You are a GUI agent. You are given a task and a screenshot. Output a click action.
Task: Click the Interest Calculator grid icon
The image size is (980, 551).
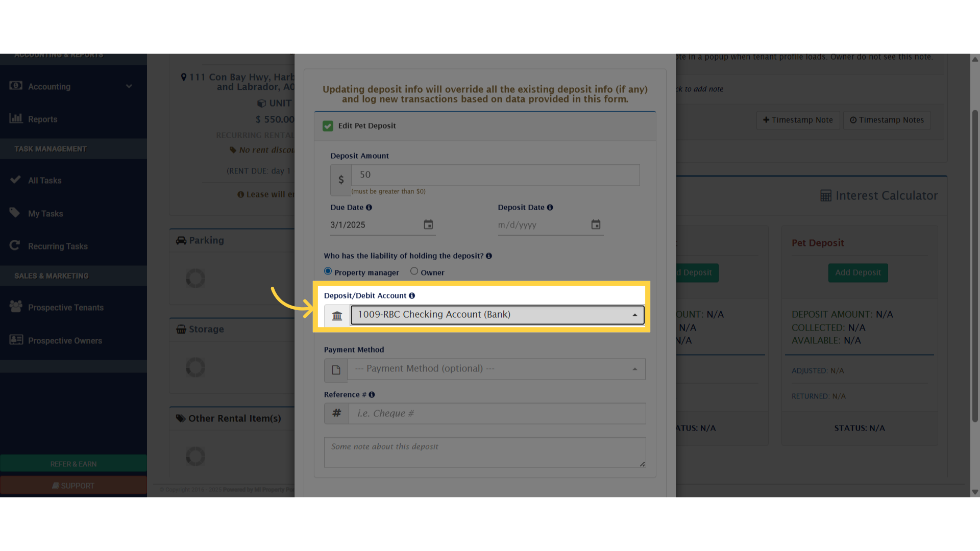[x=826, y=195]
